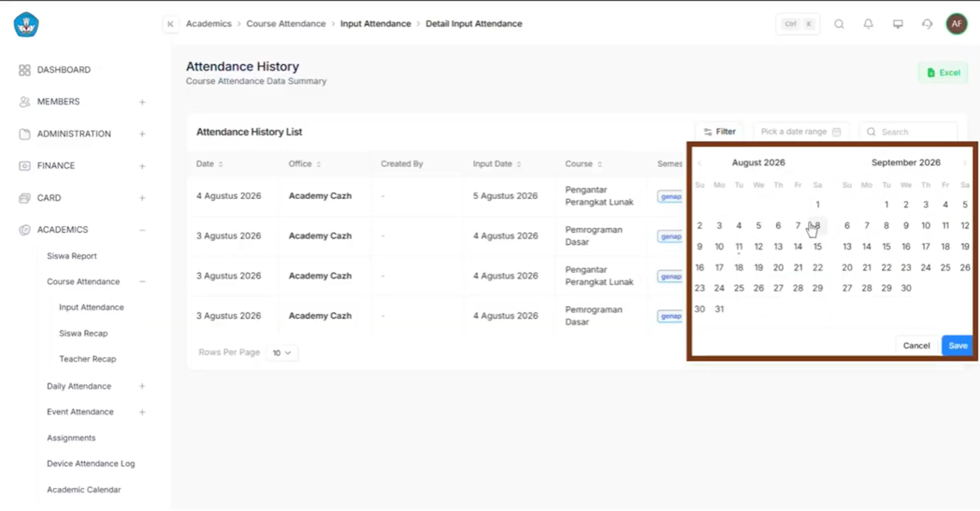Click the Academics sidebar icon
980x511 pixels.
coord(24,230)
